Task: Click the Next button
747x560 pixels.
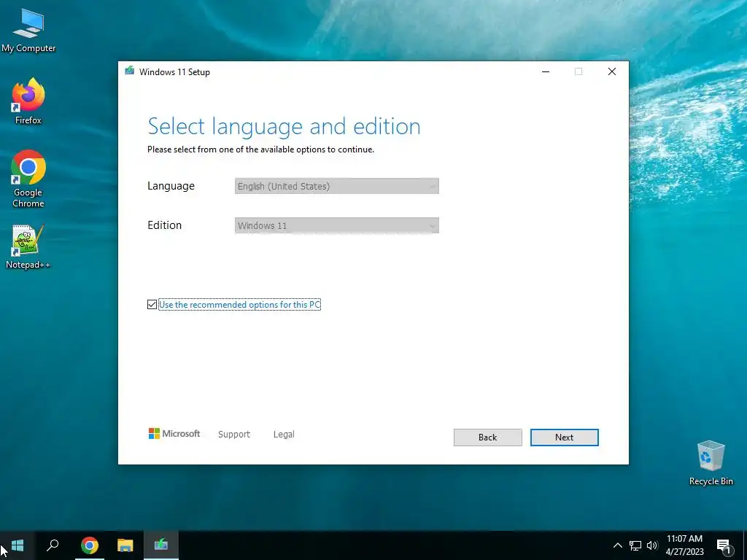Action: click(564, 437)
